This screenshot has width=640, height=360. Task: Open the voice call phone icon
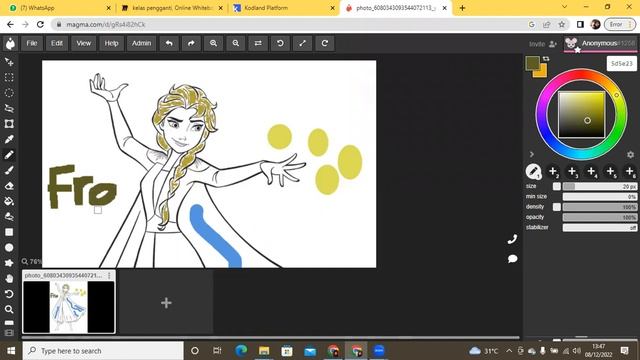512,239
